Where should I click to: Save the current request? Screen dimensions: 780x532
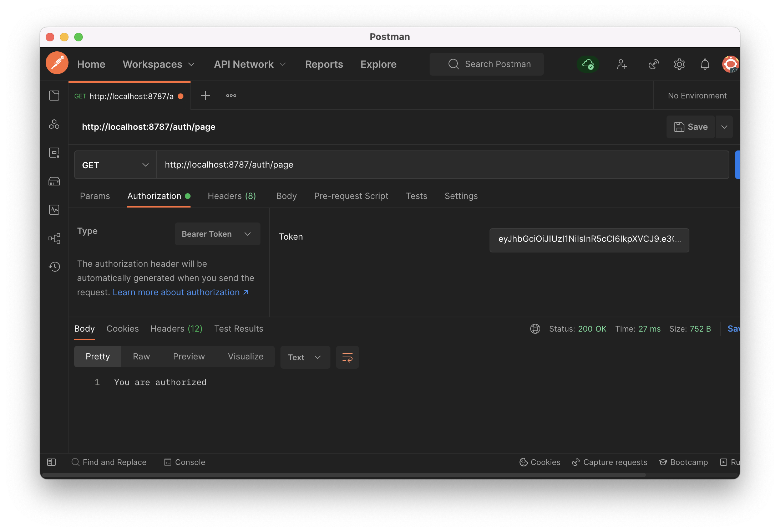click(690, 127)
